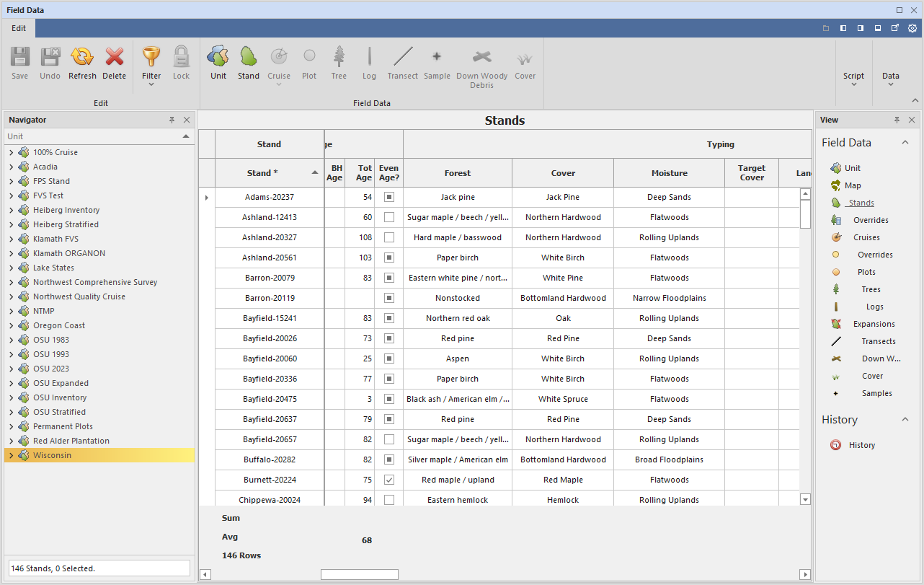Click the Moisture column header
Screen dimensions: 924x585
click(x=670, y=173)
